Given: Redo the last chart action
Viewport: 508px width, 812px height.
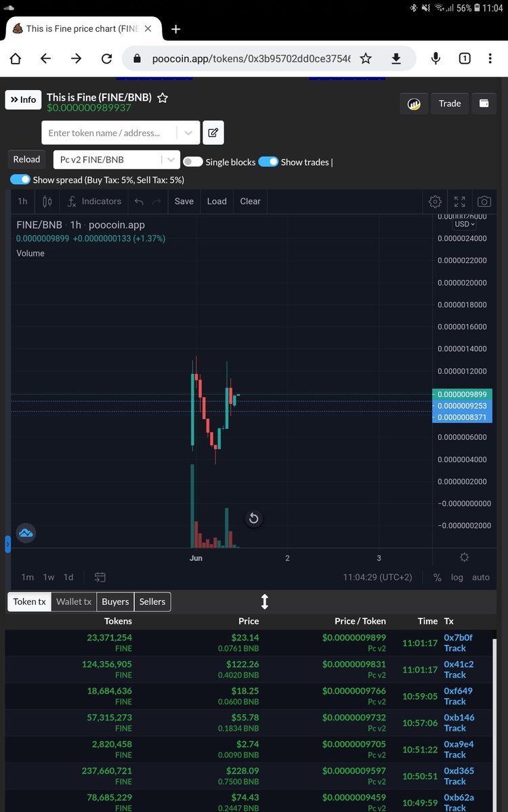Looking at the screenshot, I should pos(156,201).
